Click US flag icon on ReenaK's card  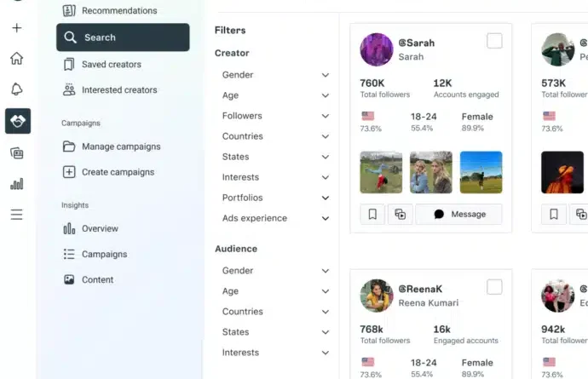coord(368,362)
